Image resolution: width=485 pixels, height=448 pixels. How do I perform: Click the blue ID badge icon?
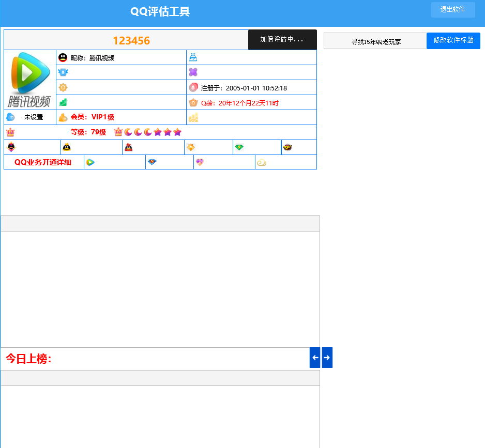(x=10, y=117)
